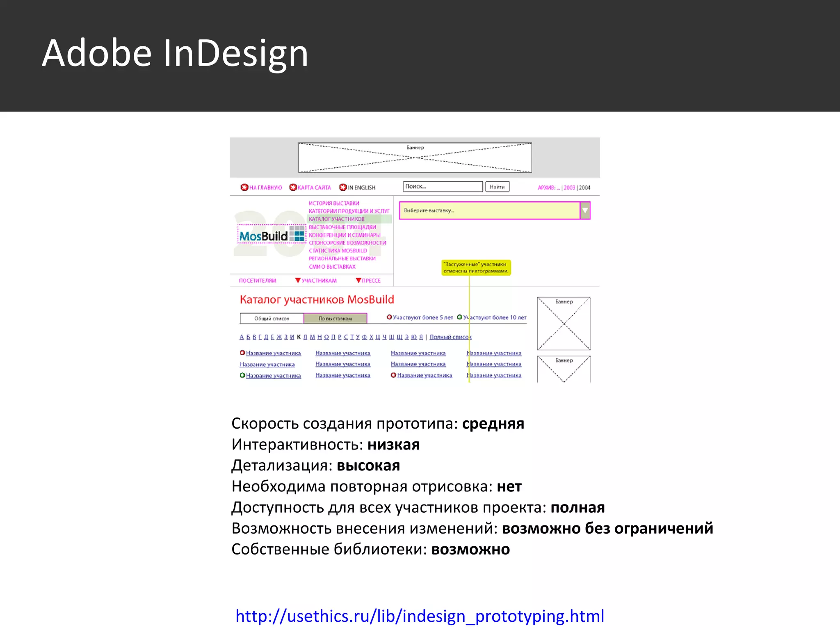Open archive year 2004

(584, 188)
